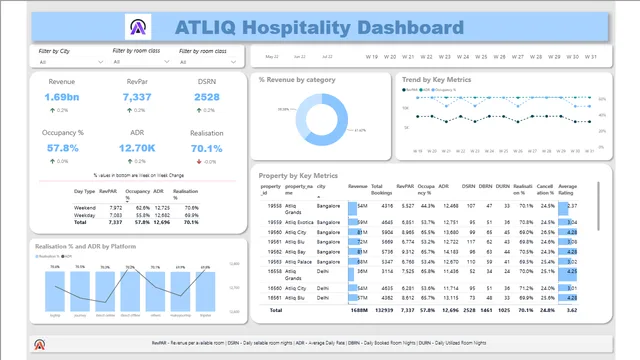Click the others bar in the Platform chart

click(x=155, y=291)
